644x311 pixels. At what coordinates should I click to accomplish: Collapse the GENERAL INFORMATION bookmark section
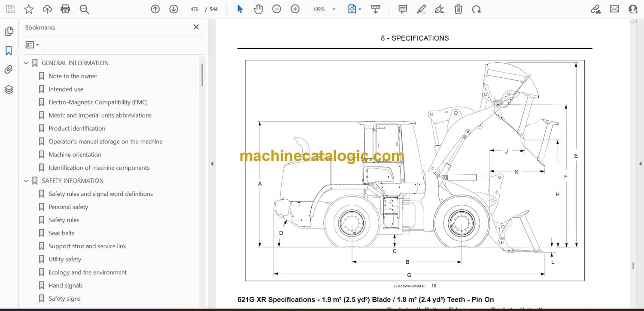click(26, 63)
